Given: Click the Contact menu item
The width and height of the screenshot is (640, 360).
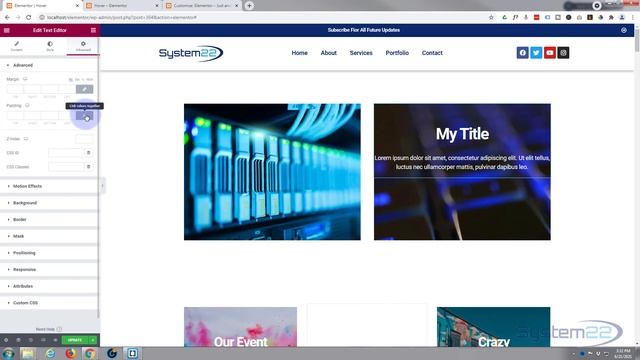Looking at the screenshot, I should click(x=432, y=53).
